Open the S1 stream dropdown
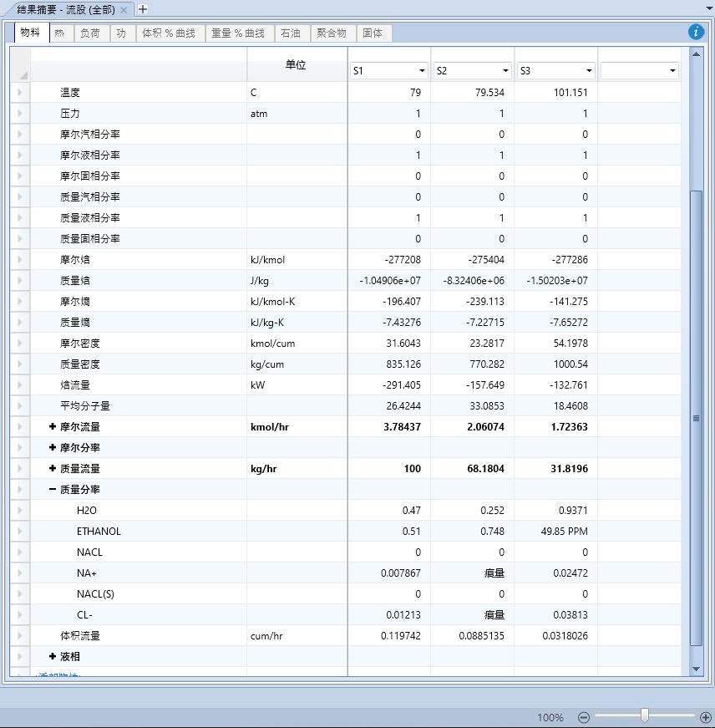The width and height of the screenshot is (715, 728). (x=422, y=71)
